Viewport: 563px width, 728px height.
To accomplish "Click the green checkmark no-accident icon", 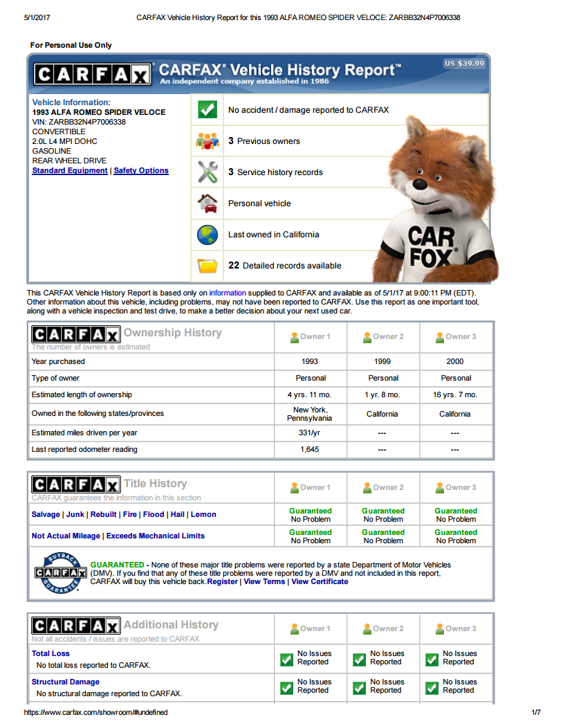I will 207,110.
